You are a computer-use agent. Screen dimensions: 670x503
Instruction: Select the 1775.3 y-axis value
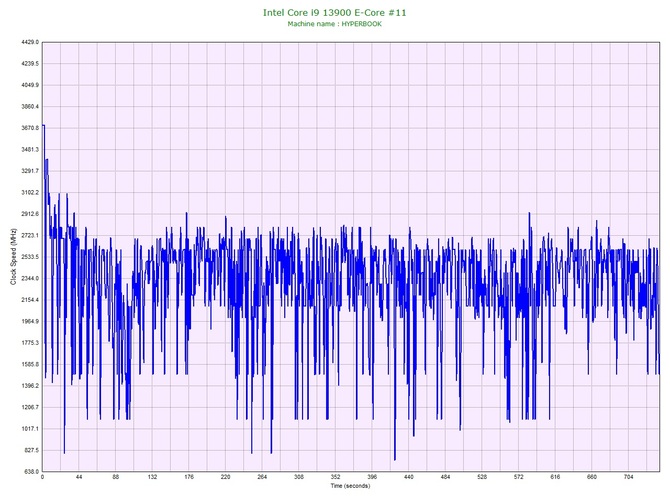(x=30, y=343)
